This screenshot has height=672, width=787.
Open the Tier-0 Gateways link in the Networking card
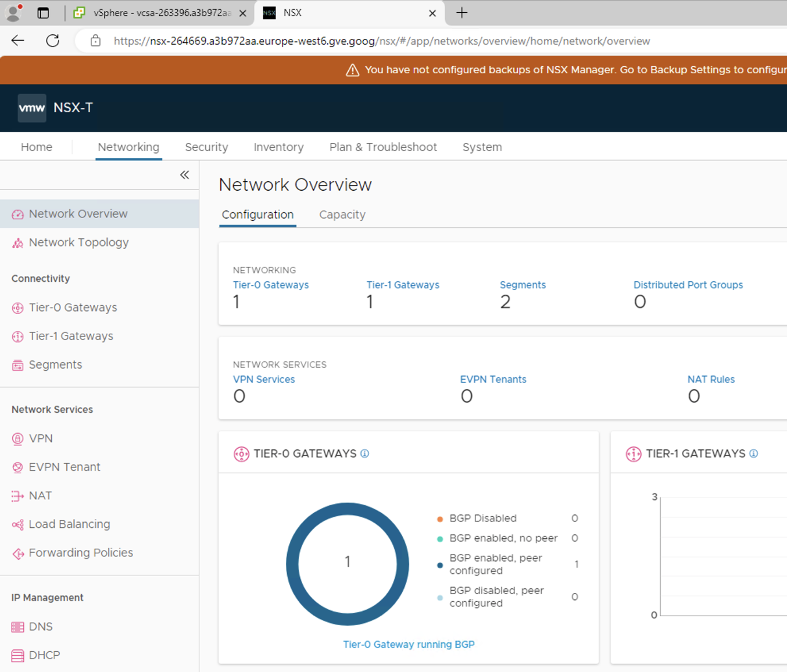pos(271,285)
